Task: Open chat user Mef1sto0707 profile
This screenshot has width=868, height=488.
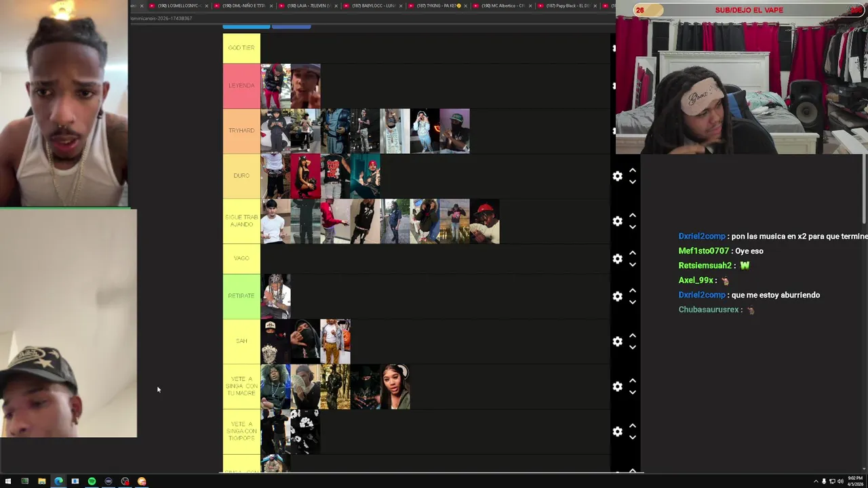Action: (x=704, y=251)
